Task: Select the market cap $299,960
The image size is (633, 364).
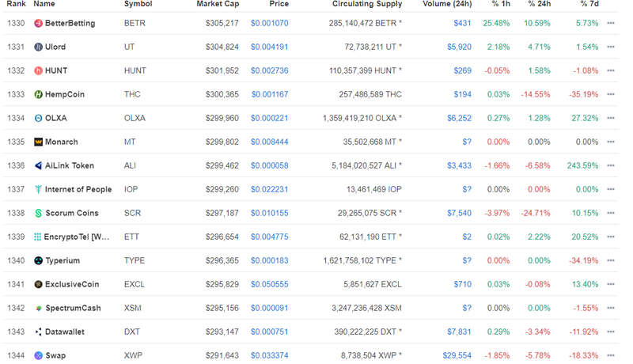Action: [222, 118]
